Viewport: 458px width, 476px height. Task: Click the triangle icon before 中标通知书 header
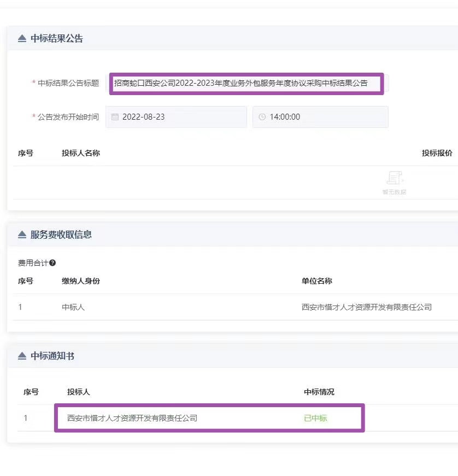[x=21, y=356]
